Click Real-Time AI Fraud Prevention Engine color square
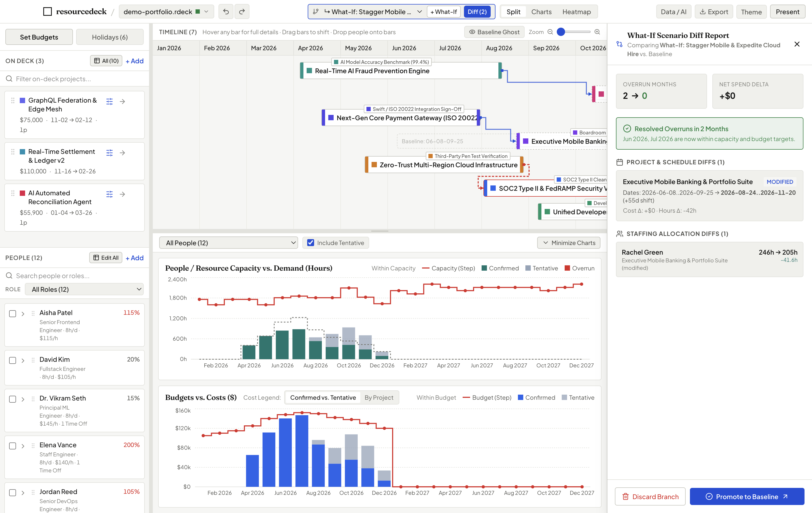The image size is (812, 513). pos(309,71)
